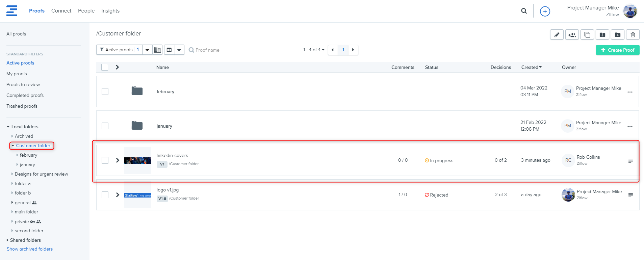Click the edit folder pencil icon
The height and width of the screenshot is (260, 644).
coord(557,35)
